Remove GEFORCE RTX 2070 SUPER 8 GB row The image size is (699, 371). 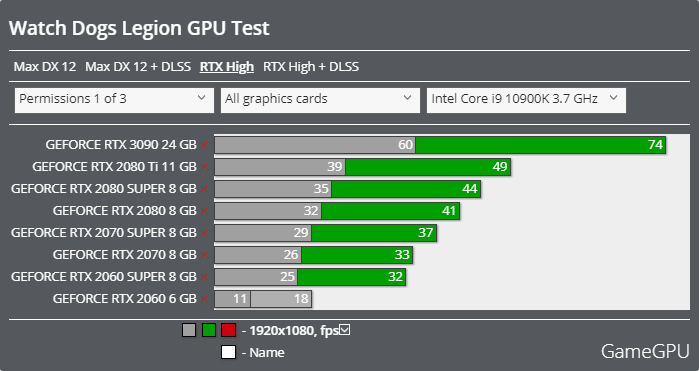point(204,233)
